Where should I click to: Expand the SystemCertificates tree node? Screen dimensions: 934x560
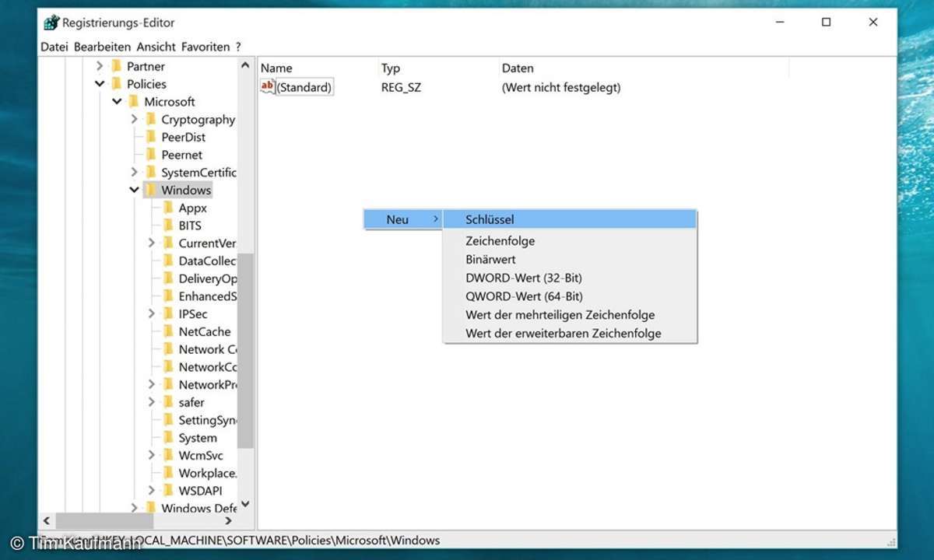point(134,173)
